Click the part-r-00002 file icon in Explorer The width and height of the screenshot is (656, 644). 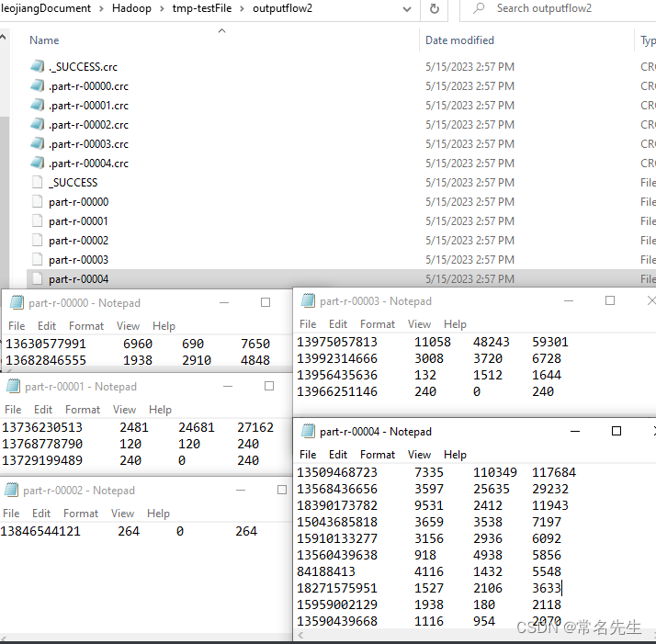pyautogui.click(x=38, y=240)
